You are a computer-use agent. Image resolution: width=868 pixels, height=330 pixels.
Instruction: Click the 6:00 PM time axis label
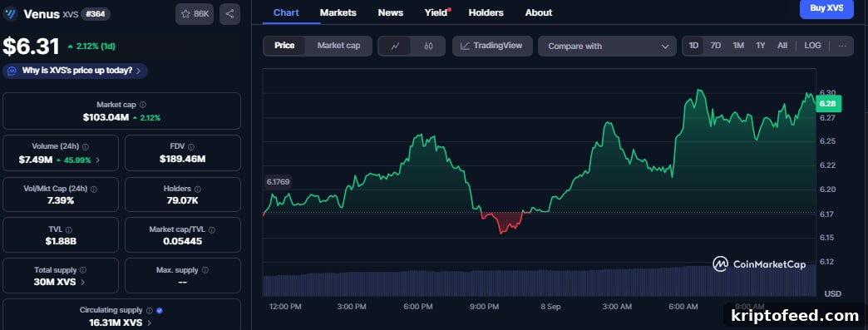point(418,307)
